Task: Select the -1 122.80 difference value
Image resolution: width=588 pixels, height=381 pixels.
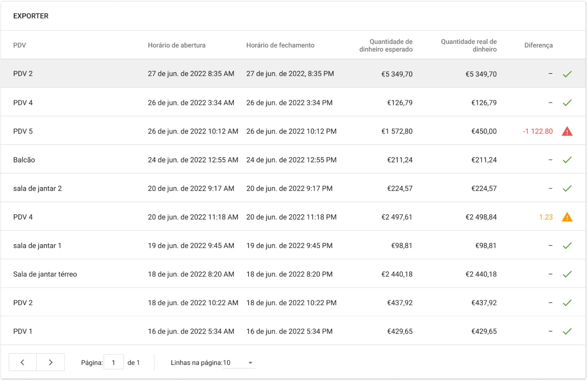Action: tap(538, 131)
